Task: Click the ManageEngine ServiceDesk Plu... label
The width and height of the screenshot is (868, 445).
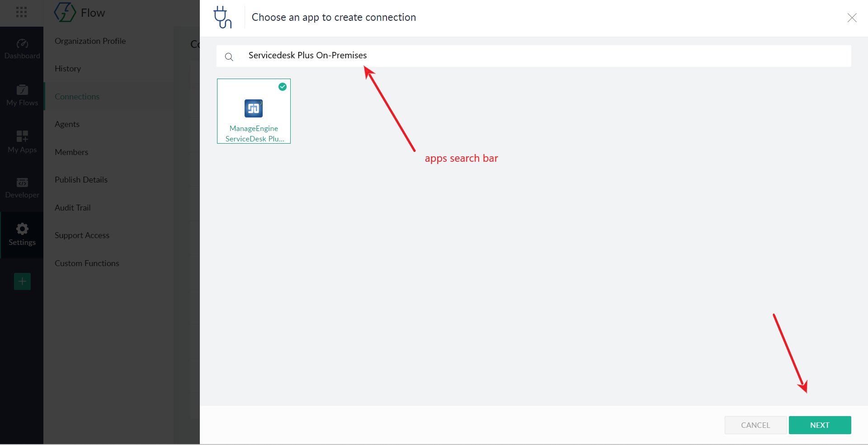Action: pyautogui.click(x=254, y=134)
